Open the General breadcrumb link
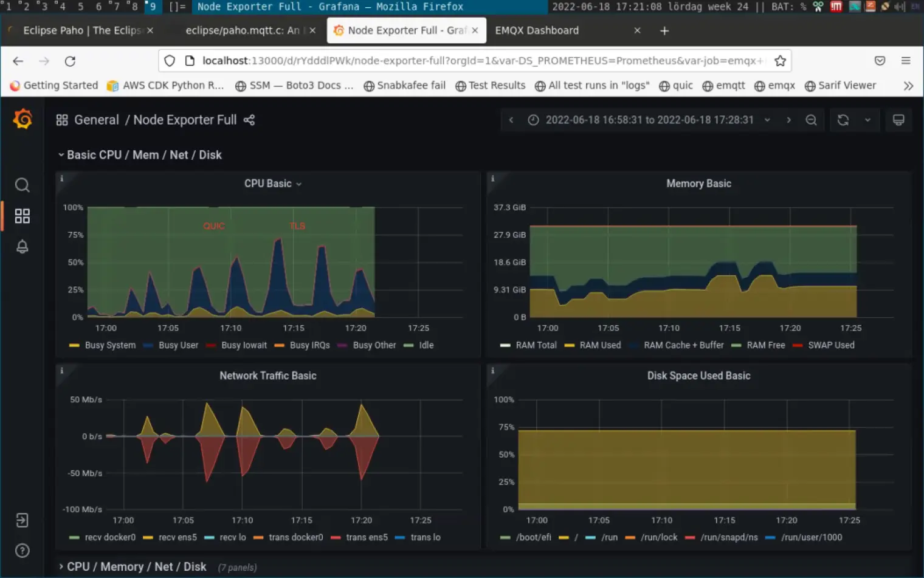 97,120
